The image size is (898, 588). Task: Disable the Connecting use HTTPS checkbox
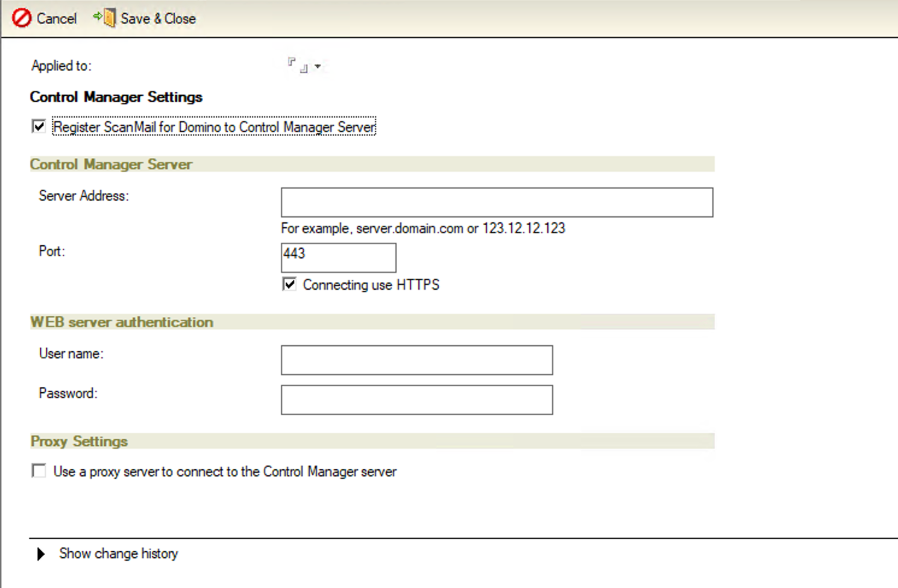[289, 284]
